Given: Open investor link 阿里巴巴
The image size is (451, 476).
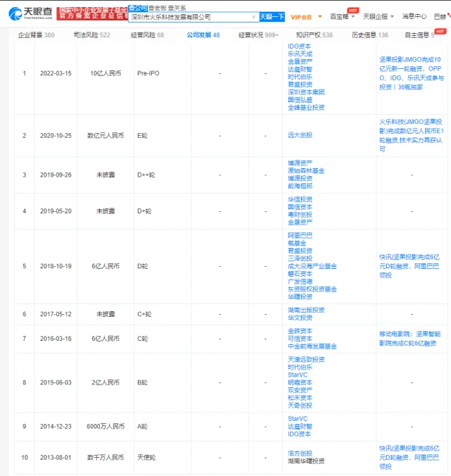Looking at the screenshot, I should pyautogui.click(x=300, y=236).
